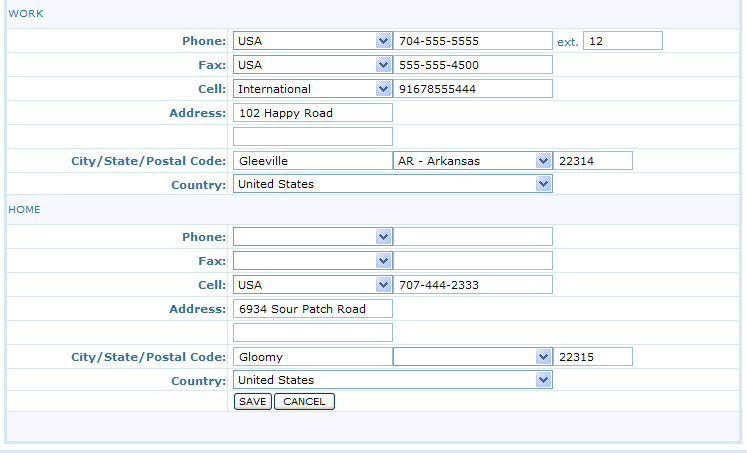Viewport: 747px width, 453px height.
Task: Open the Work Country dropdown
Action: 392,184
